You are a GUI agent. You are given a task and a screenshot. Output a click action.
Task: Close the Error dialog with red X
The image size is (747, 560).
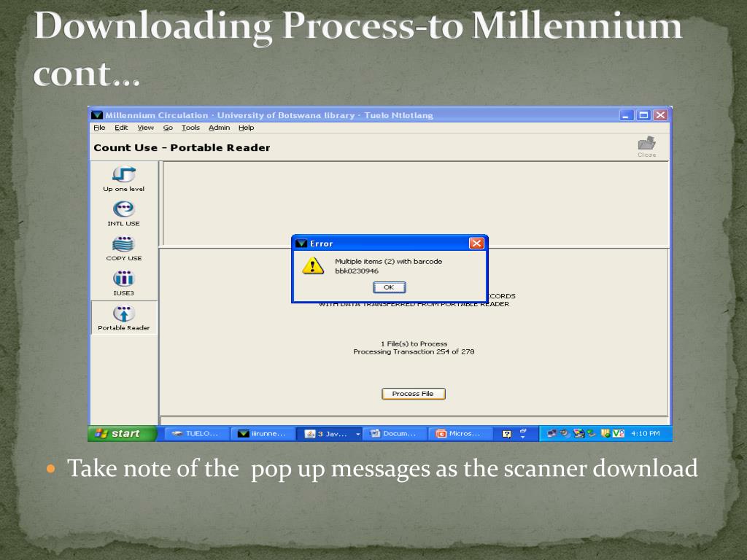pyautogui.click(x=476, y=244)
